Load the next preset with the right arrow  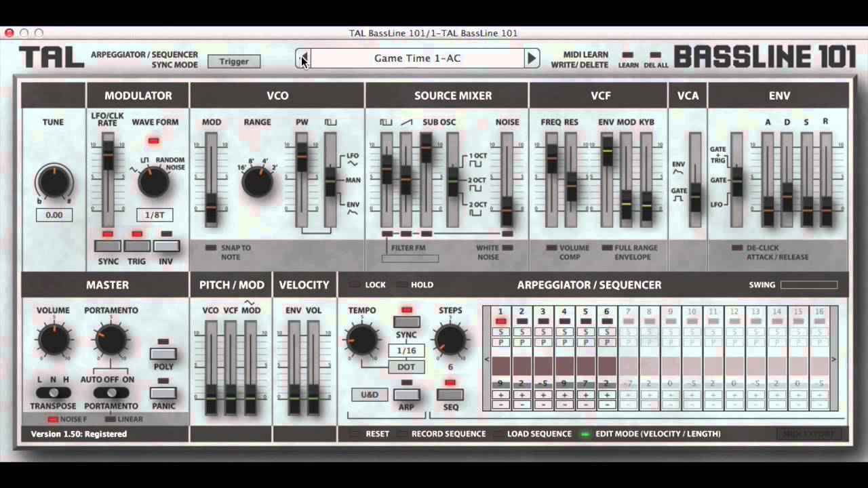pyautogui.click(x=532, y=58)
